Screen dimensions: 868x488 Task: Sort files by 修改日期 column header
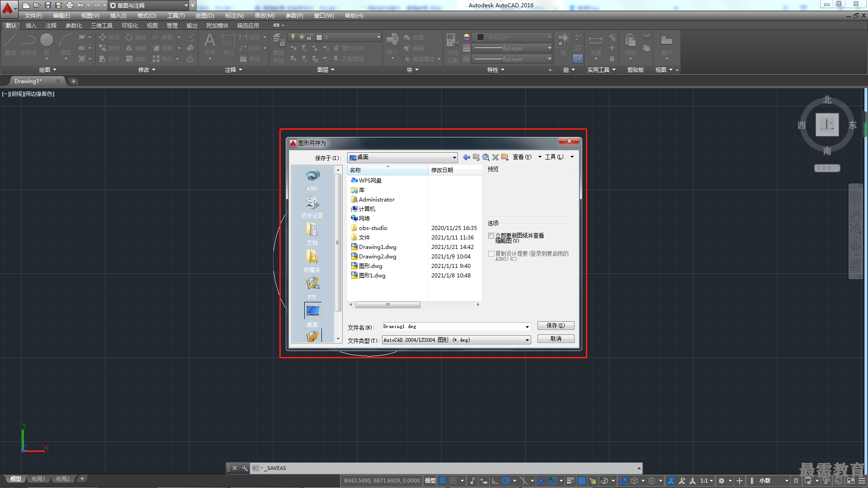pyautogui.click(x=455, y=170)
